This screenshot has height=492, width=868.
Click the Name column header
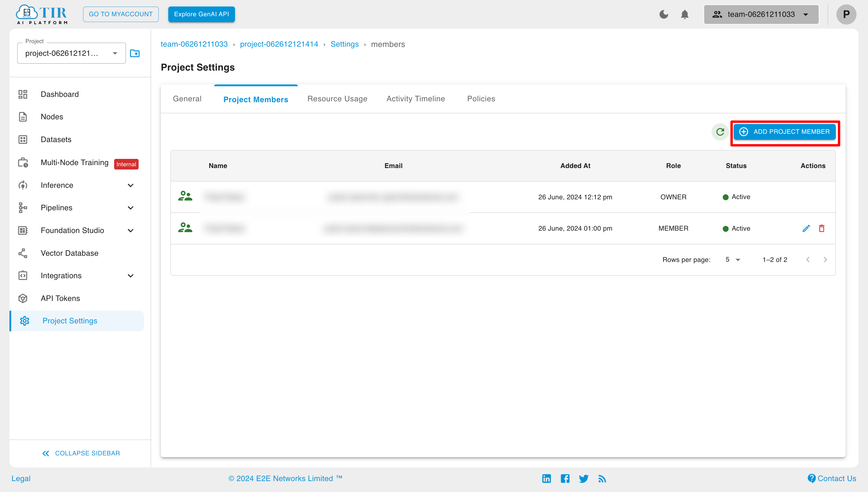[218, 166]
